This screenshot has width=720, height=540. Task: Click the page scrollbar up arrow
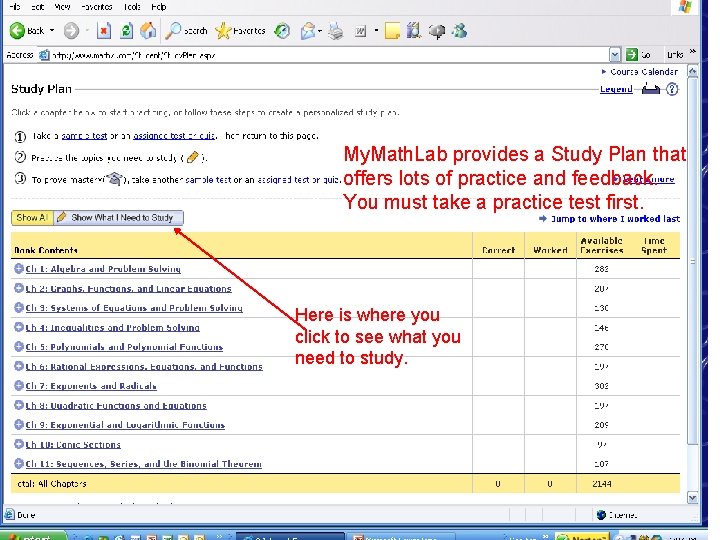click(692, 71)
